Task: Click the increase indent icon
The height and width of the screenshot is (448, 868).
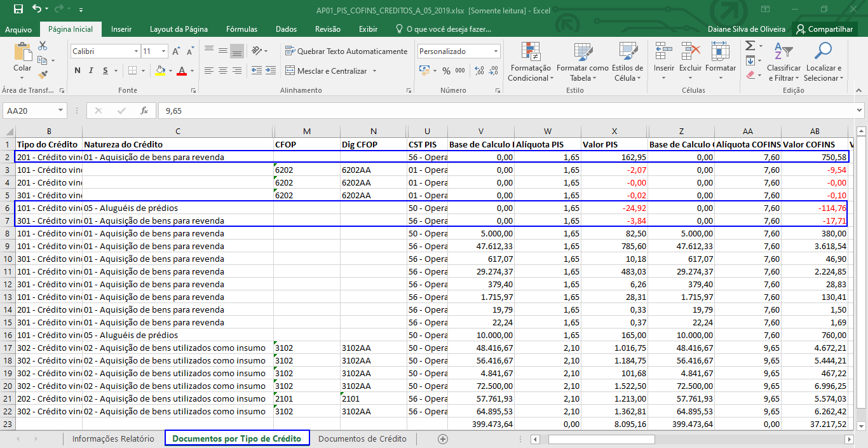Action: click(x=272, y=71)
